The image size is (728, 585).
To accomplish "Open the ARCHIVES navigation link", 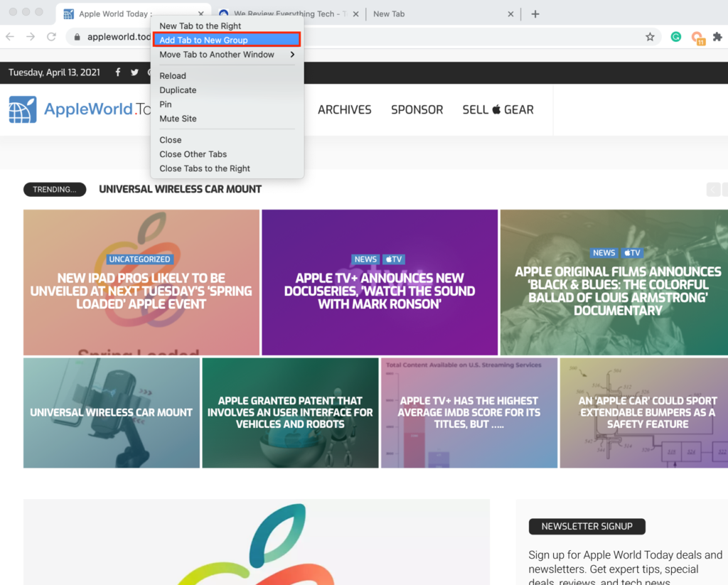I will 344,109.
